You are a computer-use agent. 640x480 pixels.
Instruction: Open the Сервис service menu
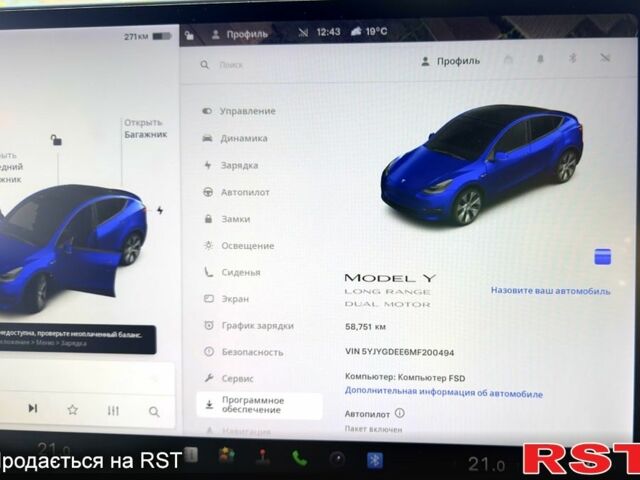(x=229, y=378)
